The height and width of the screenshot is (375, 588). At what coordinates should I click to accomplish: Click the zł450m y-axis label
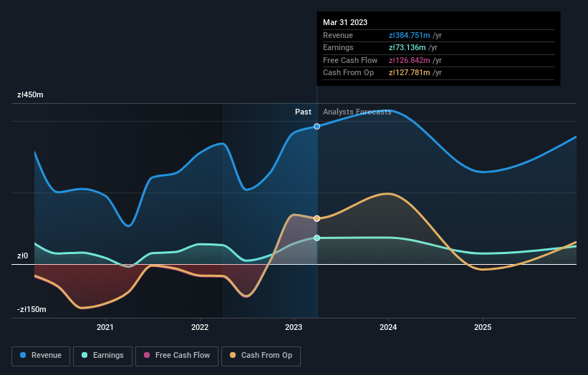[30, 94]
